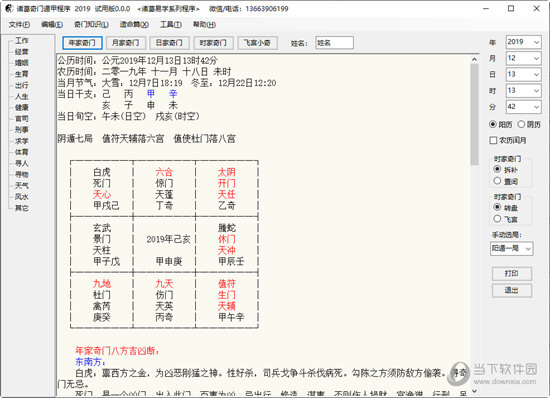This screenshot has height=398, width=550.
Task: Click the red 太阴 text in the grid
Action: pyautogui.click(x=227, y=172)
